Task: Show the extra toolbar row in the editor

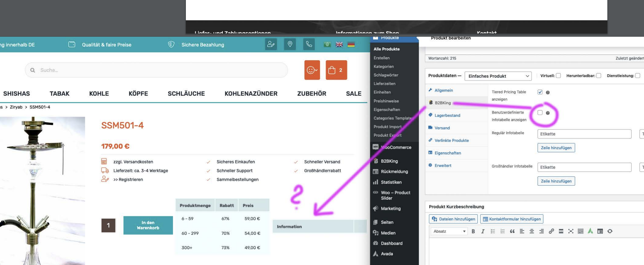Action: 581,231
